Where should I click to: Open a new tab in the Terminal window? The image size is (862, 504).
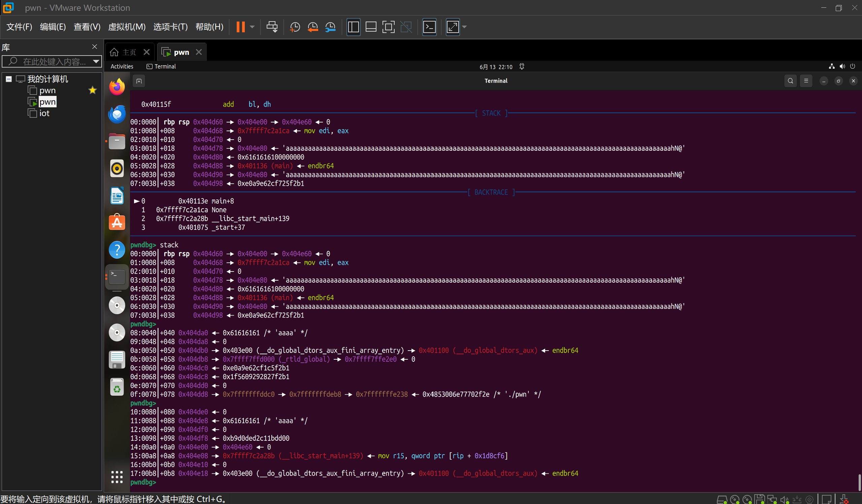[x=139, y=81]
